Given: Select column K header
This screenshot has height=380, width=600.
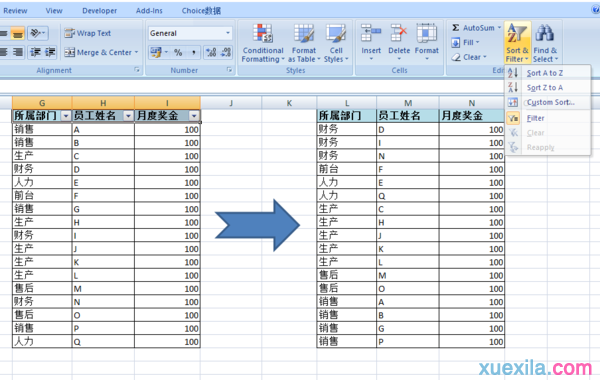Looking at the screenshot, I should tap(289, 103).
